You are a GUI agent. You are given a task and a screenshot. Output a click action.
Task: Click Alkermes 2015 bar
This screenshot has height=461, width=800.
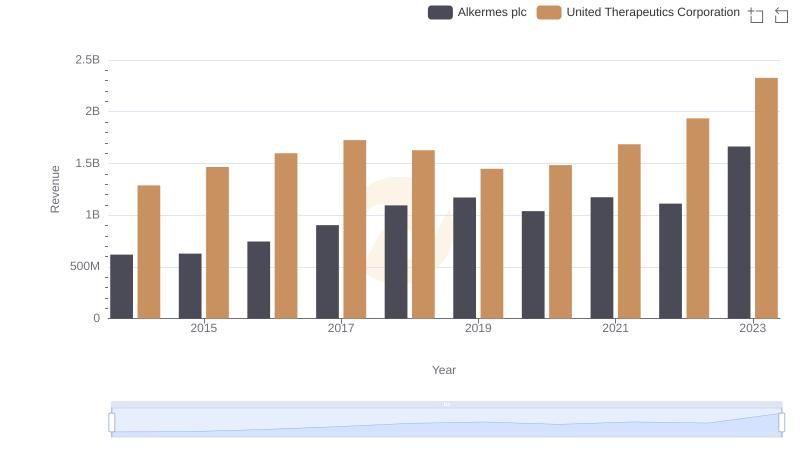[x=190, y=286]
